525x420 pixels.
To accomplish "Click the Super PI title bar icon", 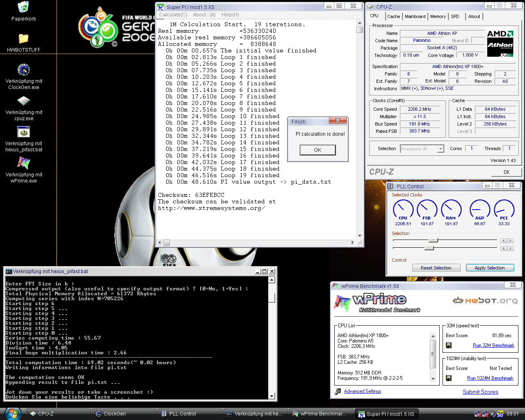I will point(160,7).
